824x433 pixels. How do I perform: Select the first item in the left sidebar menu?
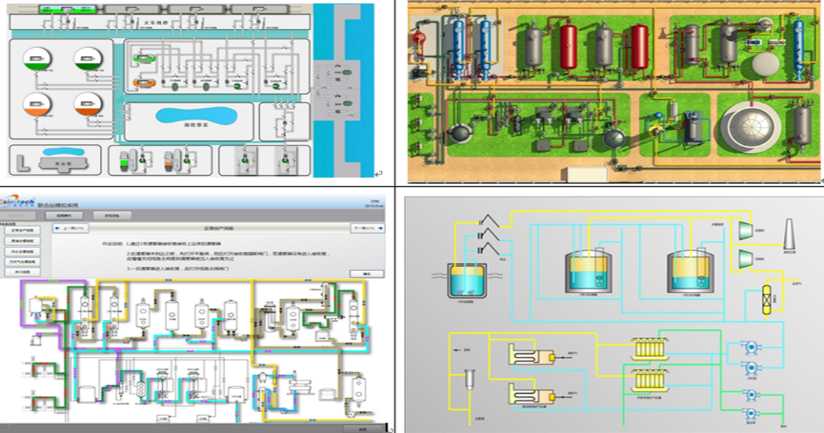pos(20,231)
